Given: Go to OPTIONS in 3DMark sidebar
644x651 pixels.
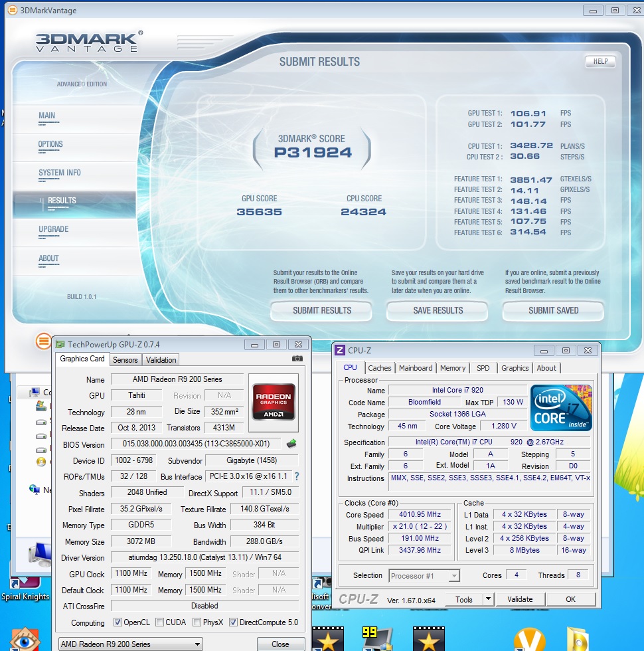Looking at the screenshot, I should coord(50,144).
